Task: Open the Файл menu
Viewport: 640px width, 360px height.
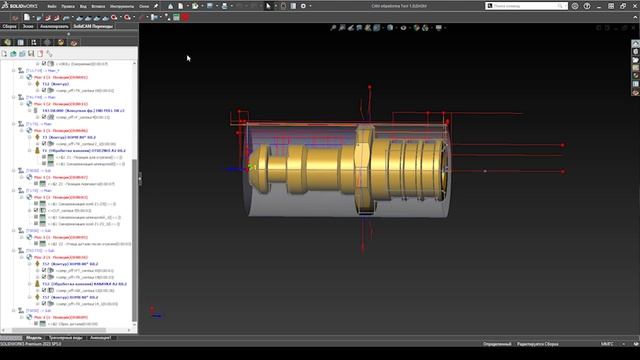Action: [x=52, y=6]
